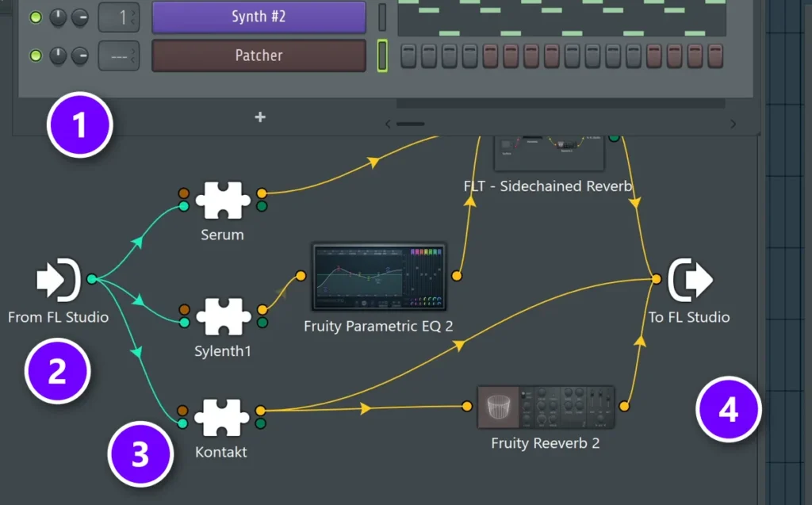Screen dimensions: 812x505
Task: Select the Serum node label
Action: (x=222, y=235)
